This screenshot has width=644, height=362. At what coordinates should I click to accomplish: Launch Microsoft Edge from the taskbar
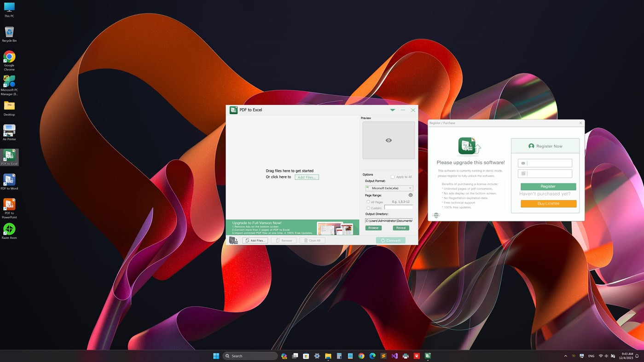pos(372,356)
